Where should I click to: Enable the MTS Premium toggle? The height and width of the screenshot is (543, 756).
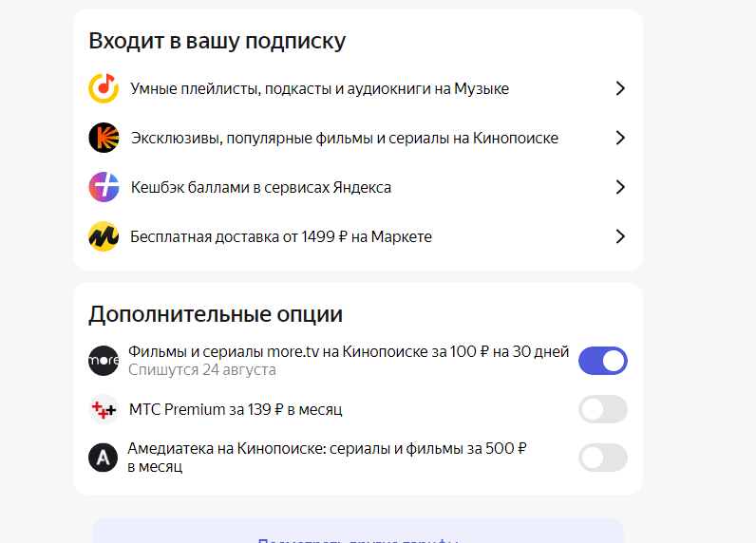pos(602,410)
